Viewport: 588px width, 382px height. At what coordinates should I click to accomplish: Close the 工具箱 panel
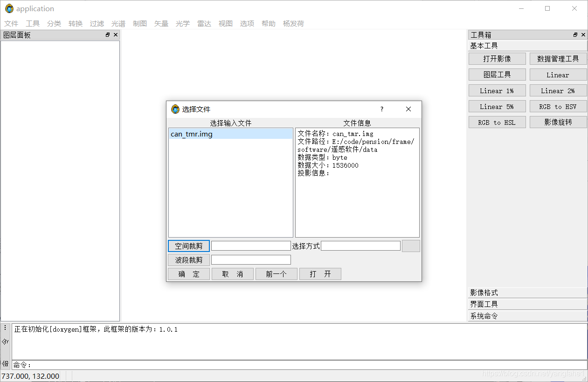[x=583, y=35]
